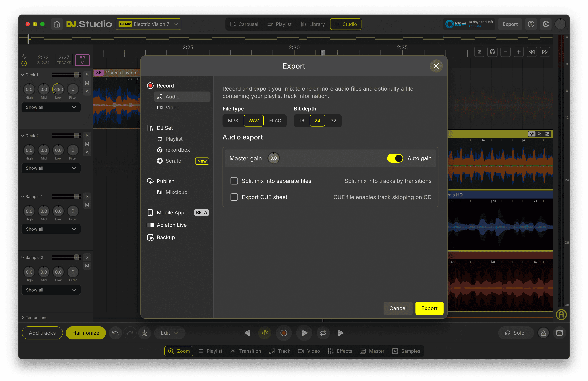Open the Edit dropdown menu

(169, 333)
